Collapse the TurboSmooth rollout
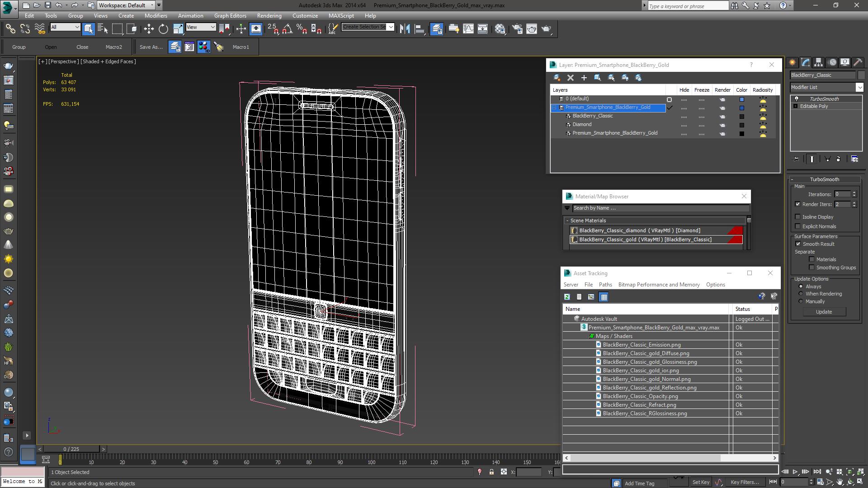Screen dimensions: 868x488 point(792,179)
